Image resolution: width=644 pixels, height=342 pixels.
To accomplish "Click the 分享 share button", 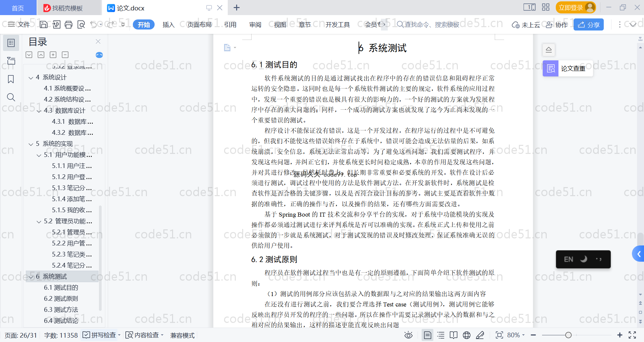I will tap(589, 24).
